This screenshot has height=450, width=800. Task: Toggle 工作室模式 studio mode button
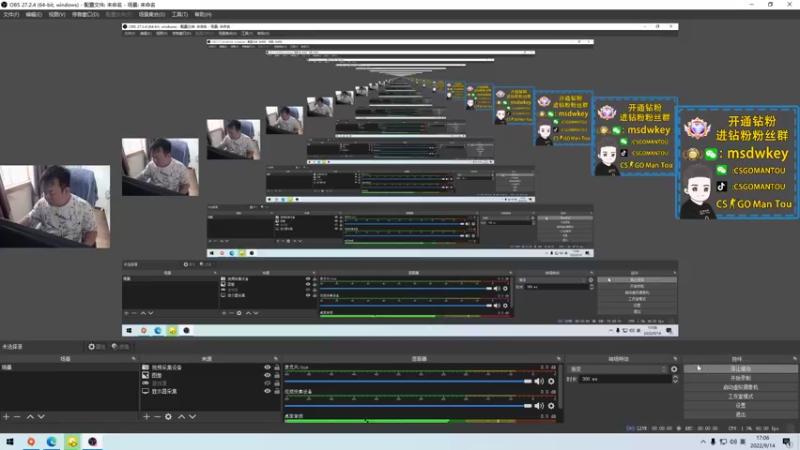click(x=740, y=396)
